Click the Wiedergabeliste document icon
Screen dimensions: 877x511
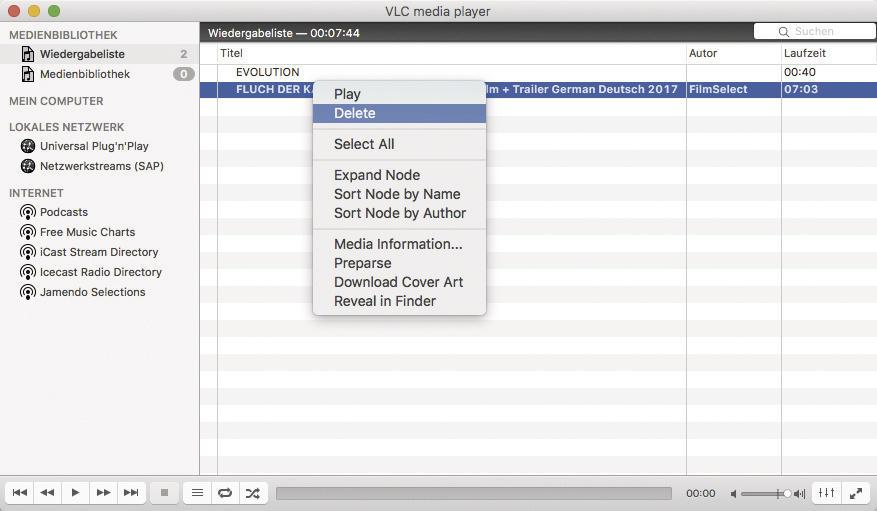(x=27, y=54)
